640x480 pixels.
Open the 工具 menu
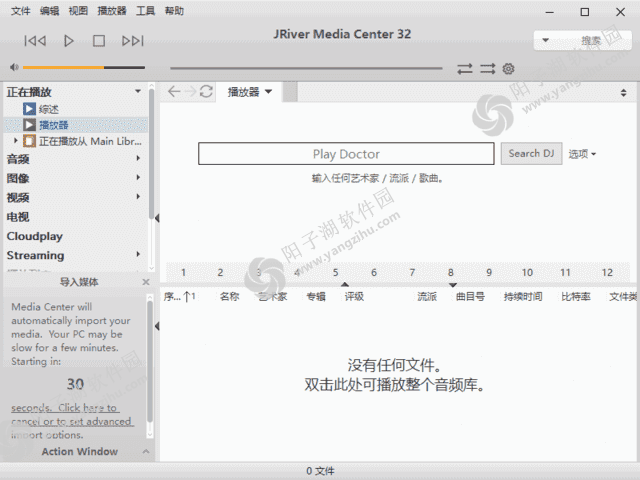[145, 11]
